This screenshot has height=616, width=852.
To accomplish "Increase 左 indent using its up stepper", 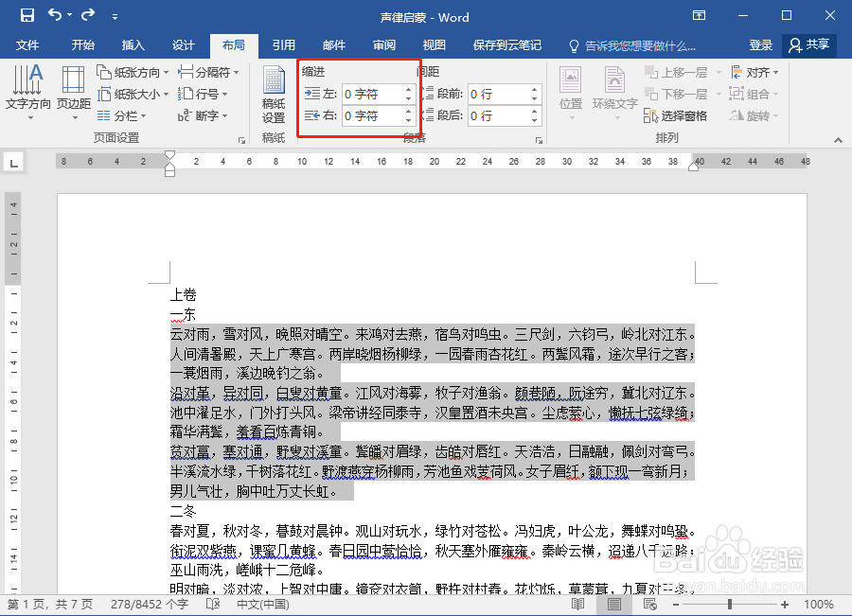I will click(x=409, y=88).
